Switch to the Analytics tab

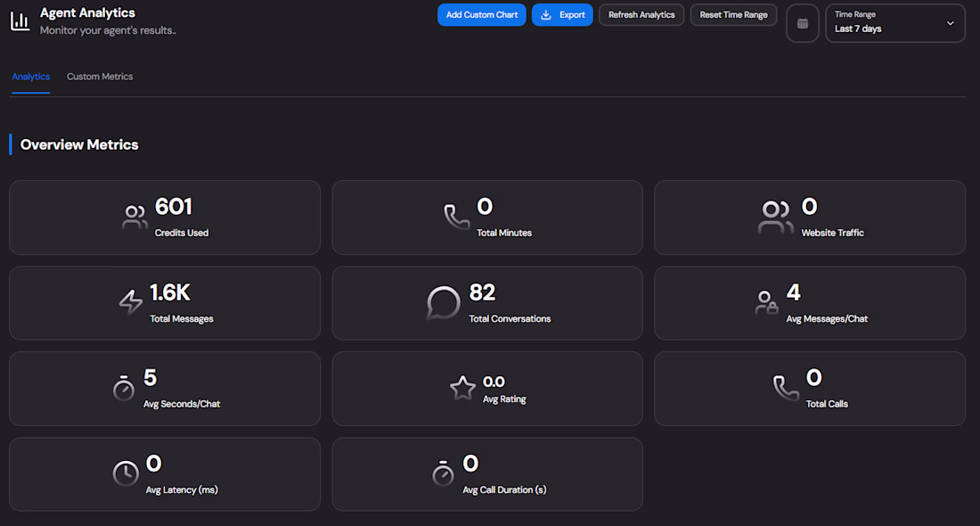(30, 77)
